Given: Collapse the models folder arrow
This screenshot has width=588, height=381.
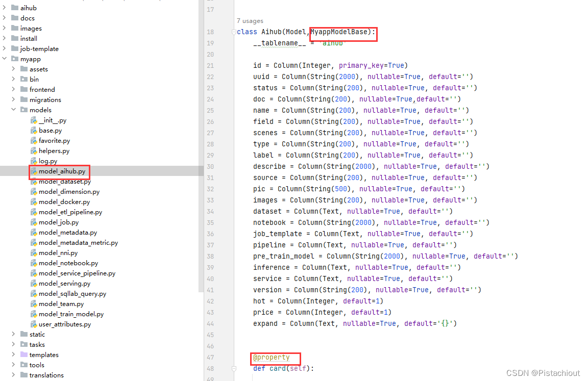Looking at the screenshot, I should point(13,109).
